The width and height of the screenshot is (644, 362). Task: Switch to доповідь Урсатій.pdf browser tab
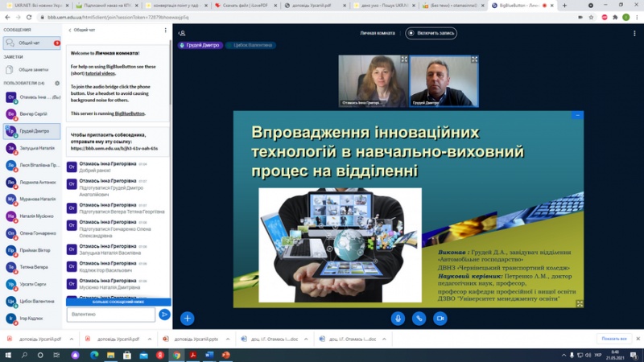(314, 6)
